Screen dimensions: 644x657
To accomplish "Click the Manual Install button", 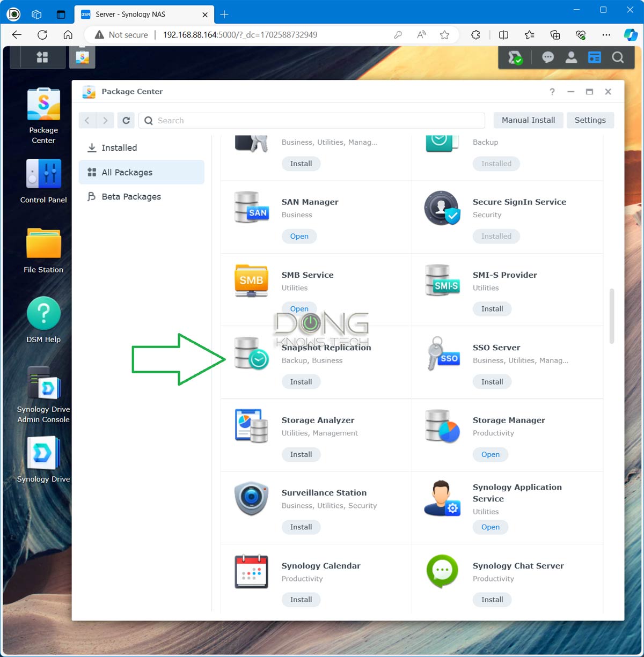I will (x=528, y=120).
